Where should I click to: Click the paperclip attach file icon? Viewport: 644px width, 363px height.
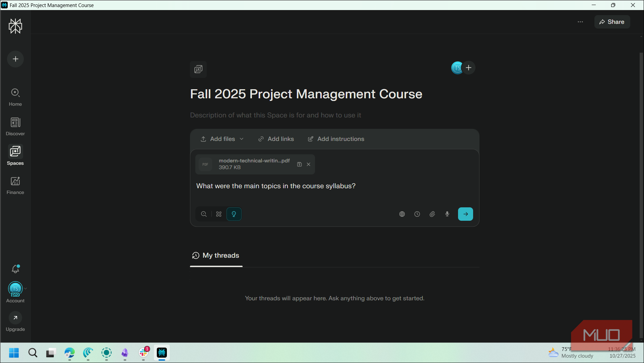point(432,214)
